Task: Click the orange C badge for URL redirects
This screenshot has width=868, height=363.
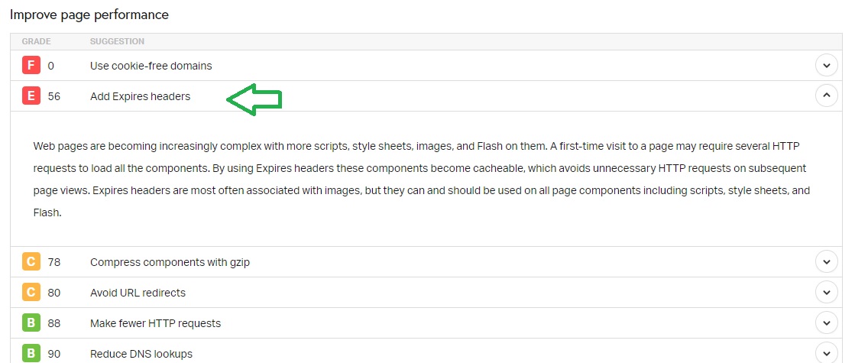Action: (x=31, y=292)
